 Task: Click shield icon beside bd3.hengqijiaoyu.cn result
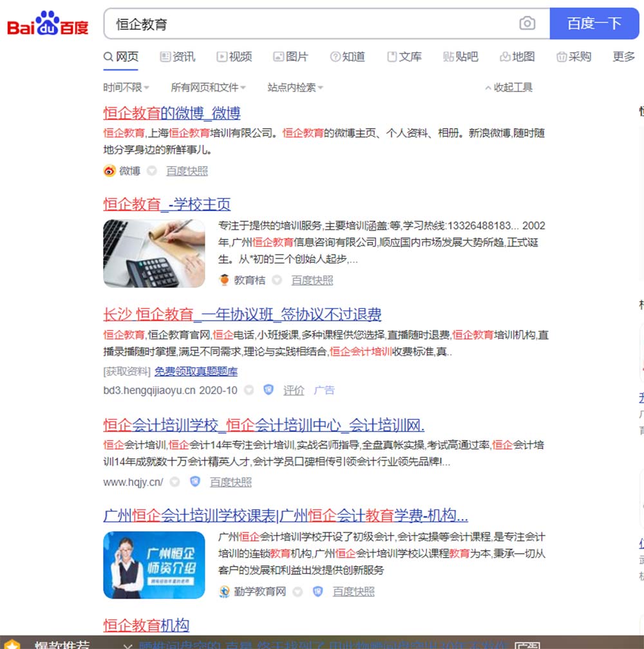[x=269, y=390]
